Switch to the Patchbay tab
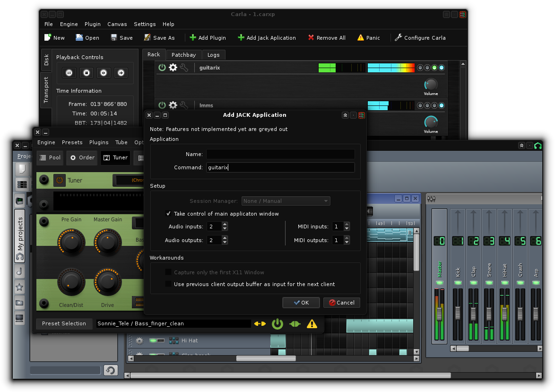555x392 pixels. 184,55
